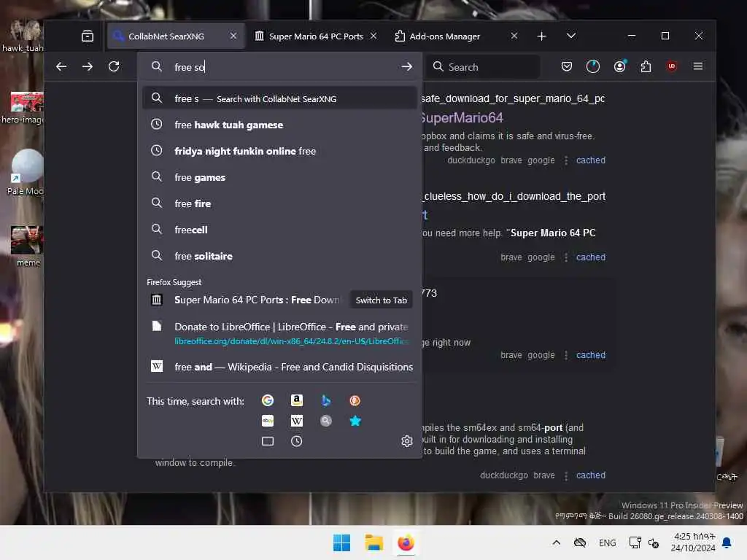Open cached link under Super Mario 64 PC result
747x560 pixels.
[591, 257]
